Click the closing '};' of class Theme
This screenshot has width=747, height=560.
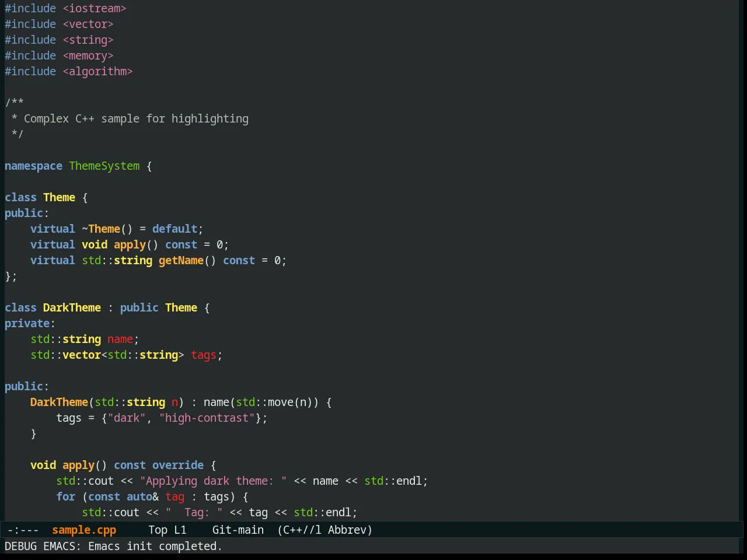click(x=11, y=276)
